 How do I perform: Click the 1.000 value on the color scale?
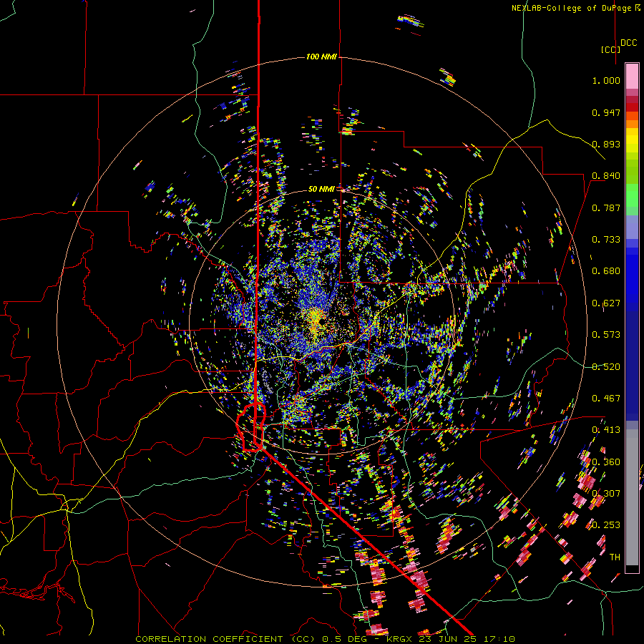[606, 80]
